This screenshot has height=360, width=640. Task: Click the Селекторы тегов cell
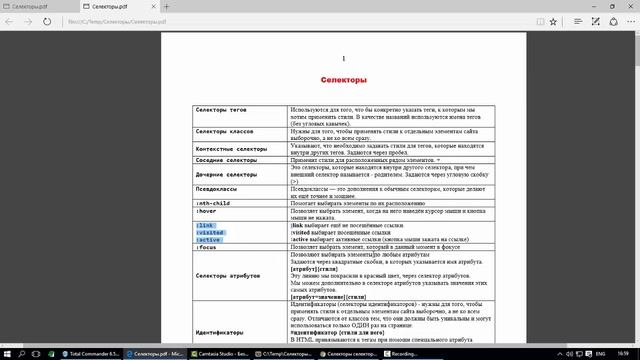(x=240, y=116)
